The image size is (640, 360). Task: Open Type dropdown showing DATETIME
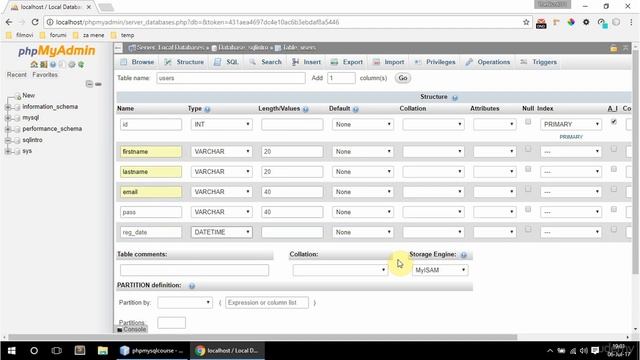click(221, 232)
